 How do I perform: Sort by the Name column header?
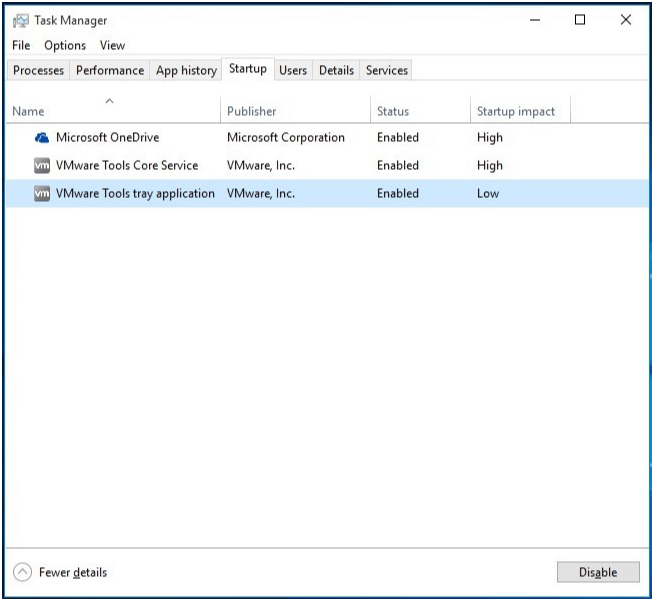113,109
